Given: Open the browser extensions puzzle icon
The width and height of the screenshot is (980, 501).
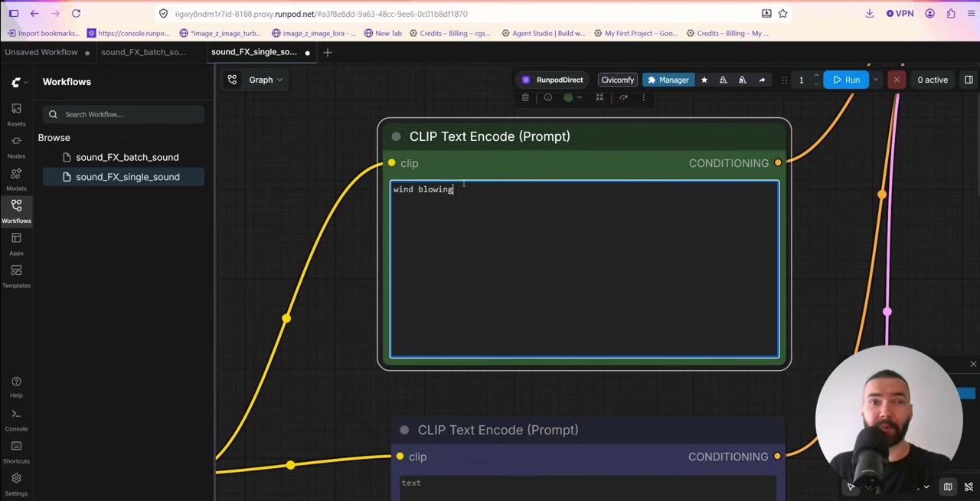Looking at the screenshot, I should point(951,13).
